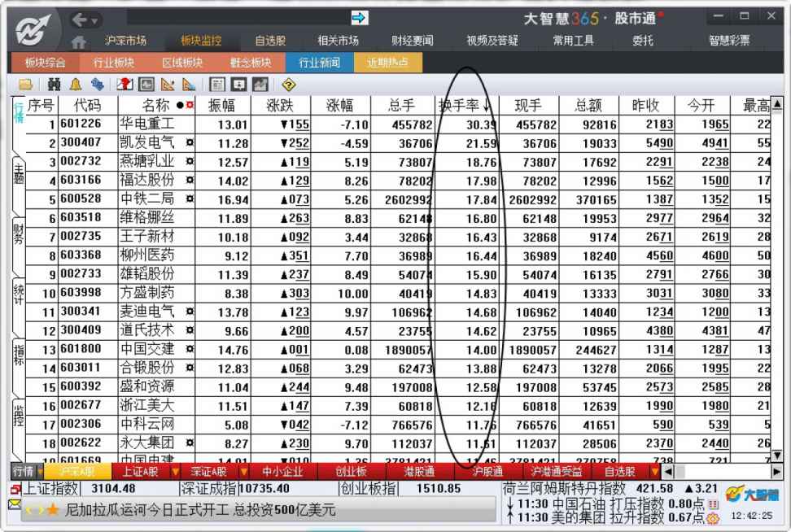Select the 创业板 bottom tab
The width and height of the screenshot is (791, 532).
[351, 472]
